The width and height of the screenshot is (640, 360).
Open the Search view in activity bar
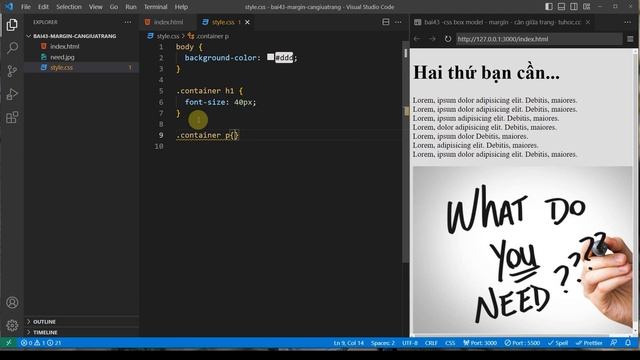coord(12,48)
